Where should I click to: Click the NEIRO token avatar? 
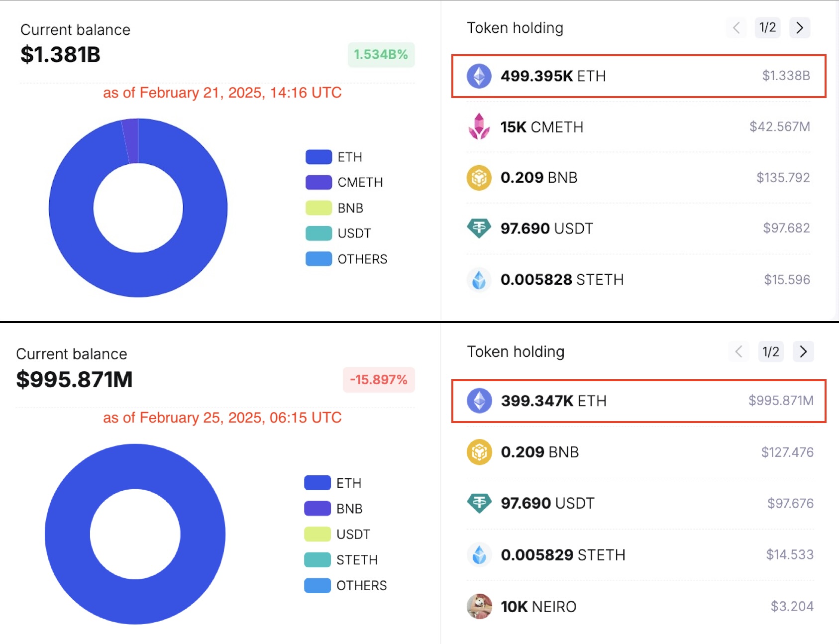point(479,606)
